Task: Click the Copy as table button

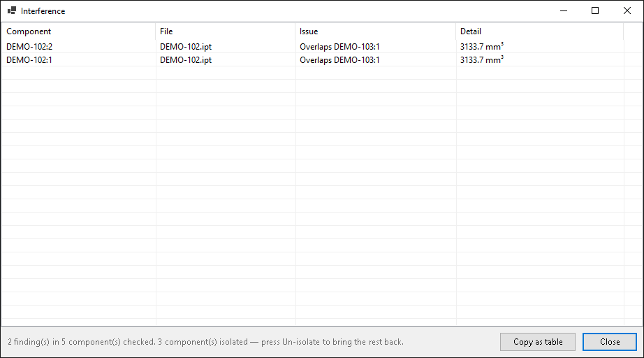Action: (537, 342)
